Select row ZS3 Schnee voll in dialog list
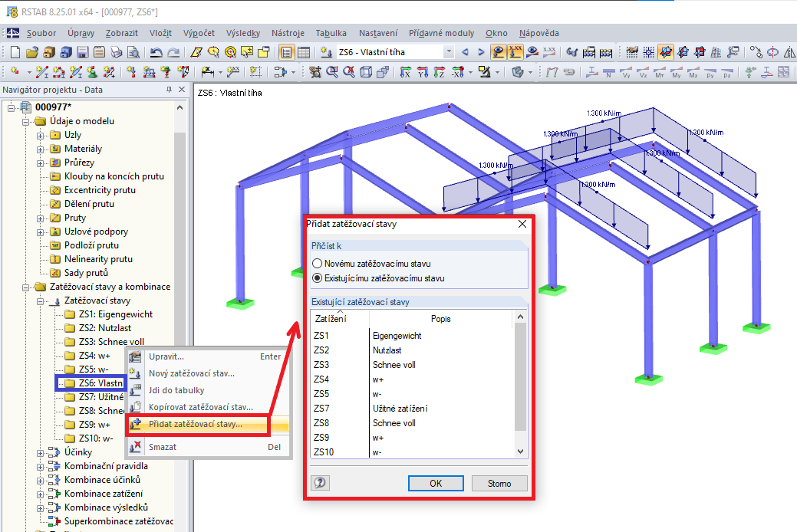This screenshot has height=532, width=797. coord(412,365)
